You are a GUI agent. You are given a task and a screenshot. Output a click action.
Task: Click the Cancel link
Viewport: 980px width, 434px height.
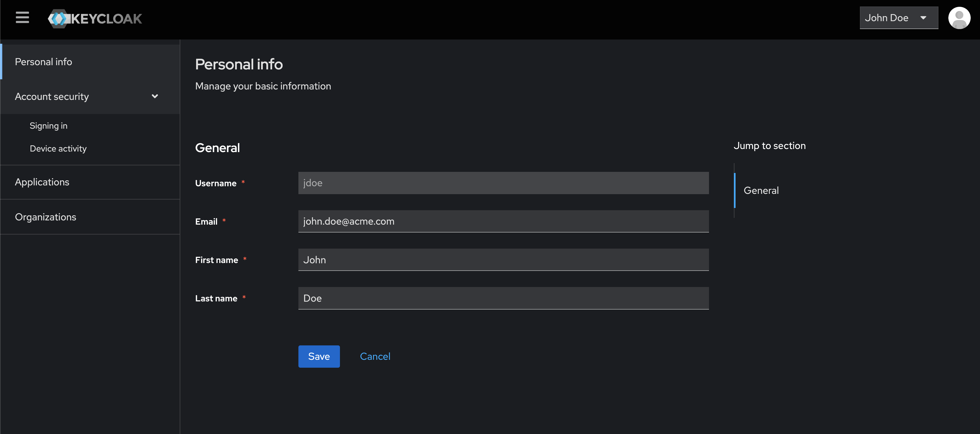(375, 356)
